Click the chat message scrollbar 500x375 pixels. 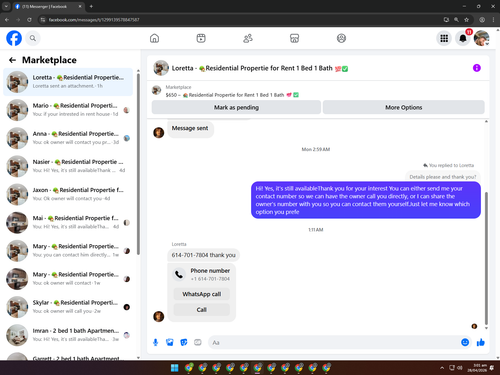click(x=486, y=258)
